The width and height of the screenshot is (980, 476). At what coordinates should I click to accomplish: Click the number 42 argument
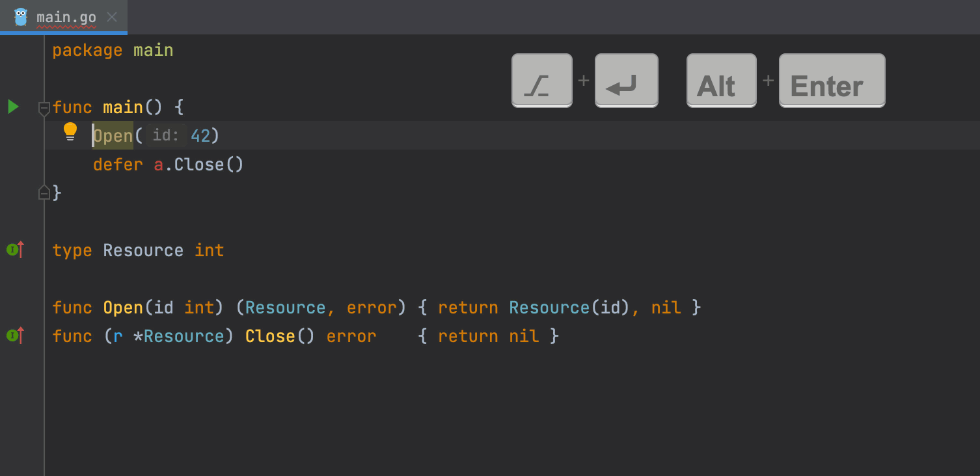[x=200, y=136]
